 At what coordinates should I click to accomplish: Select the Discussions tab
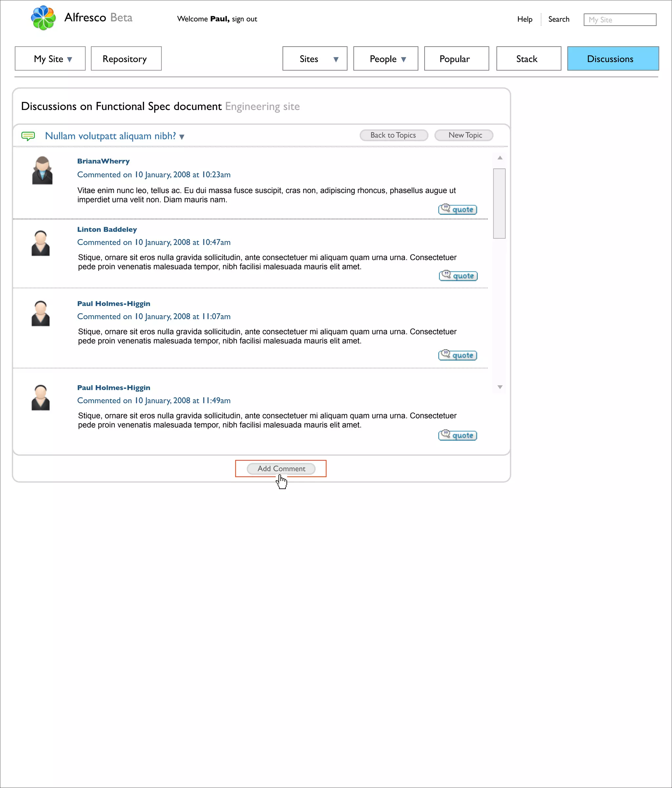pos(613,58)
